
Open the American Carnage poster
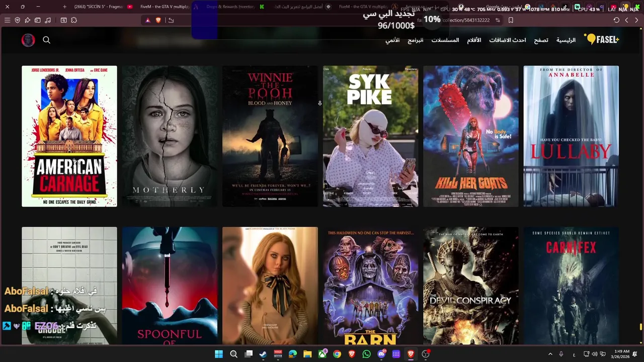tap(69, 136)
